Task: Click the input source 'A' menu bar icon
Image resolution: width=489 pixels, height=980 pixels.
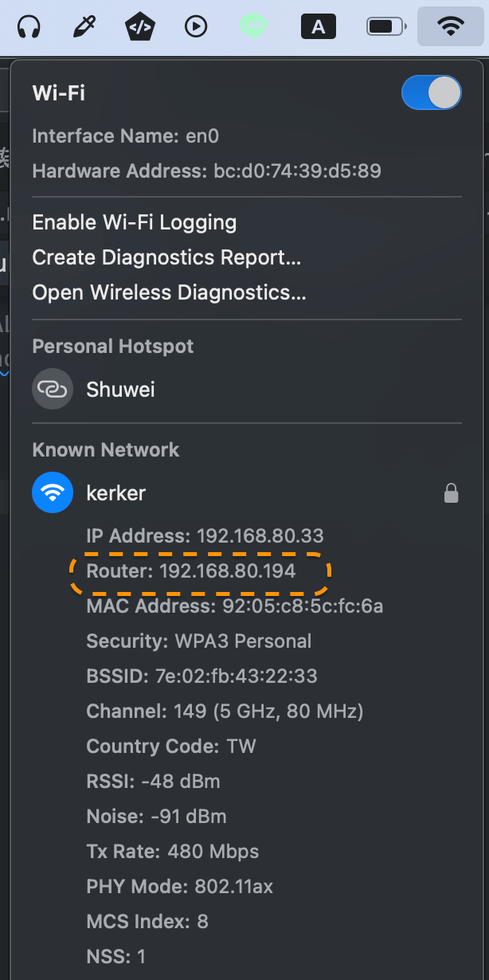Action: 318,26
